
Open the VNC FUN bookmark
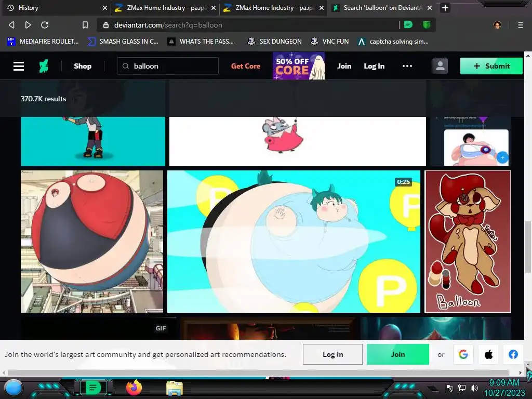click(x=330, y=42)
